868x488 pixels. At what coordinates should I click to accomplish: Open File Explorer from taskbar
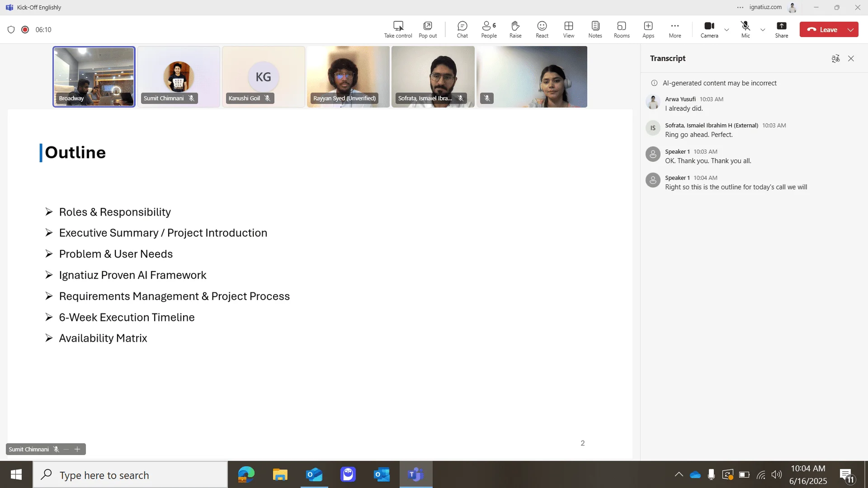(280, 474)
